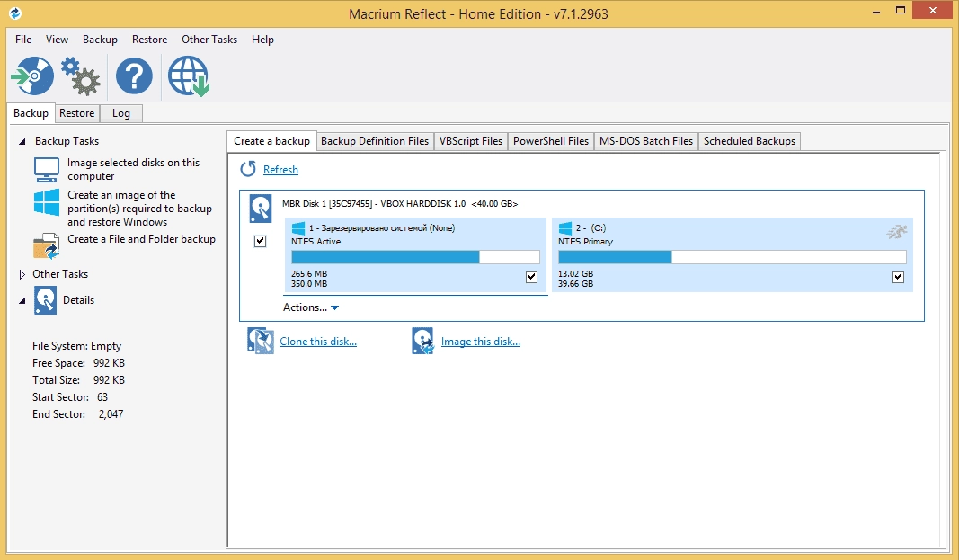Open the Scheduled Backups tab
This screenshot has height=560, width=959.
point(750,140)
